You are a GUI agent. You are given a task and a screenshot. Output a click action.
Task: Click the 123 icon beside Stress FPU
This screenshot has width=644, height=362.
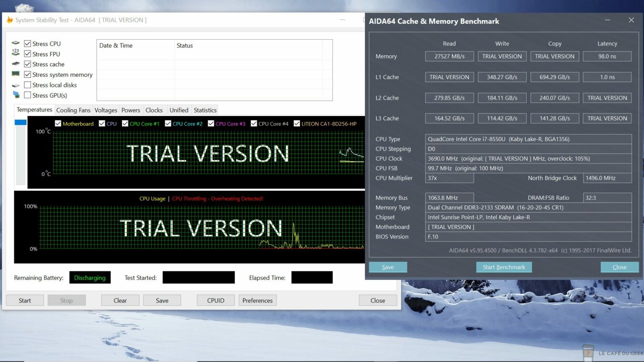coord(16,53)
